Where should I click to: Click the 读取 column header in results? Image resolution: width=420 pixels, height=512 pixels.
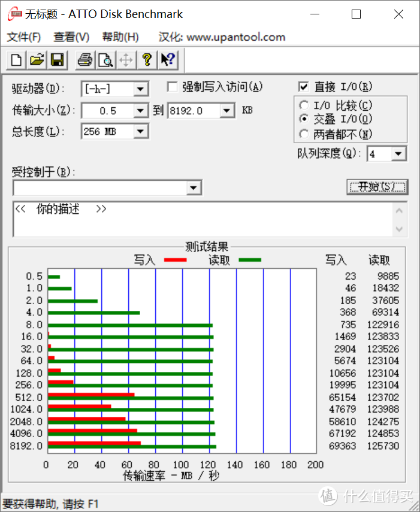(379, 260)
